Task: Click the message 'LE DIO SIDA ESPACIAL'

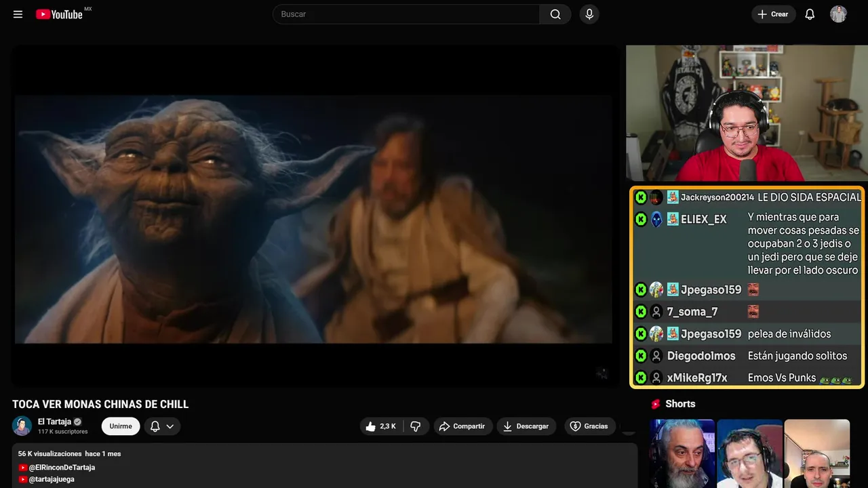Action: [x=809, y=197]
